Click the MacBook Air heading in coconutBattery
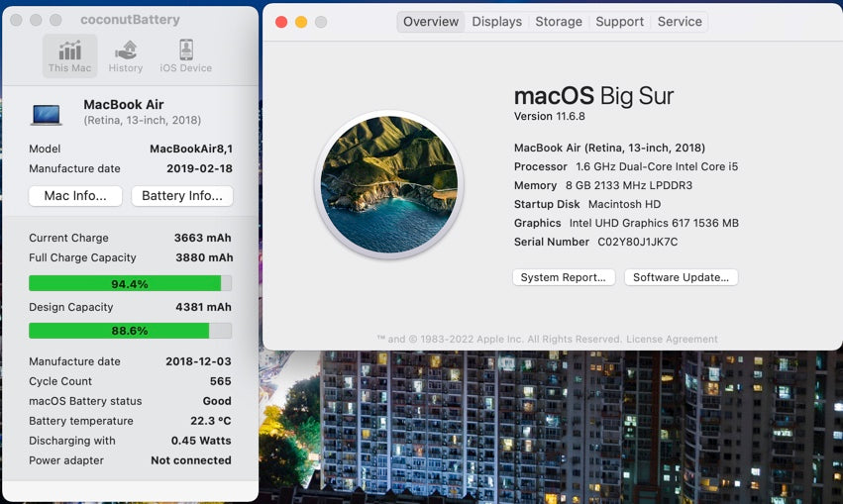The width and height of the screenshot is (843, 504). (124, 104)
